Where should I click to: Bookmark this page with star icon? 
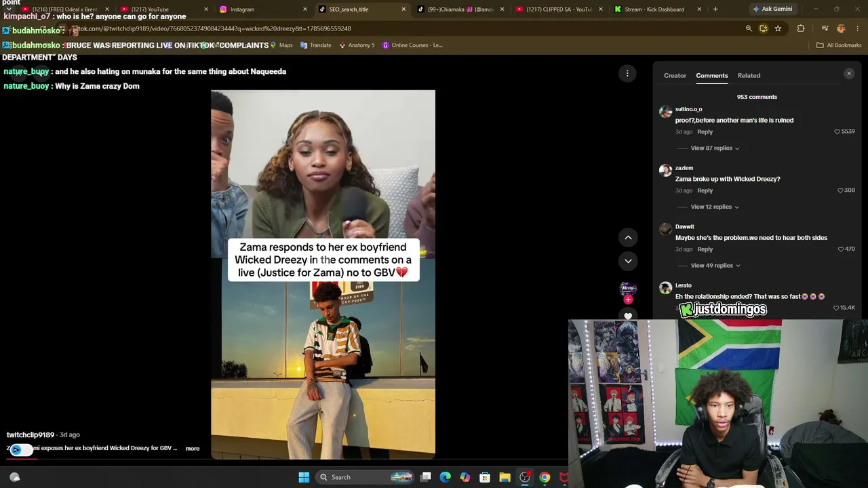(778, 28)
